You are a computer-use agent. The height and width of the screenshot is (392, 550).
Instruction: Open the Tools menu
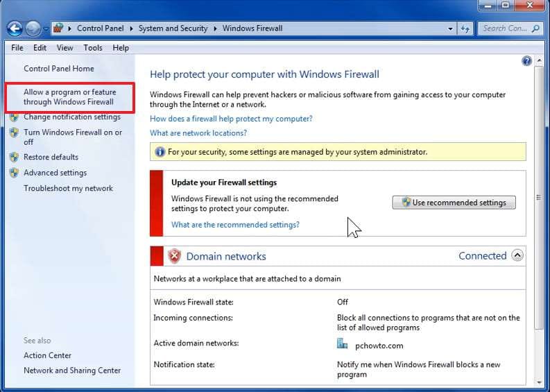[93, 48]
